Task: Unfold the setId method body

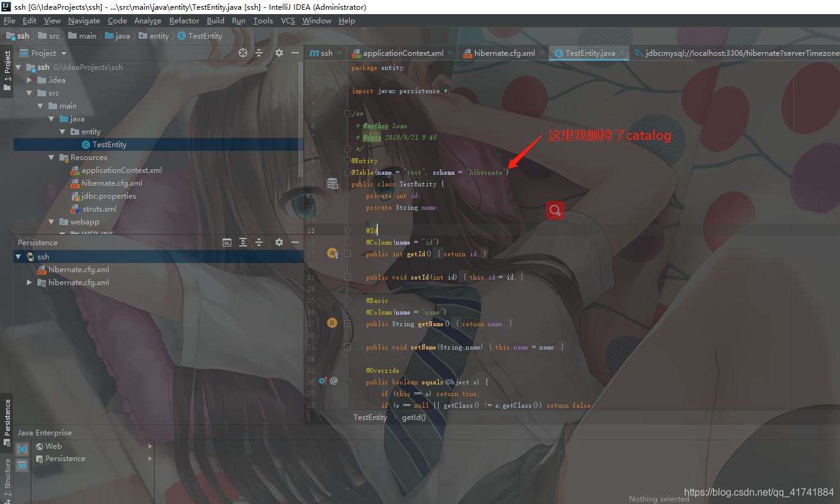Action: 348,277
